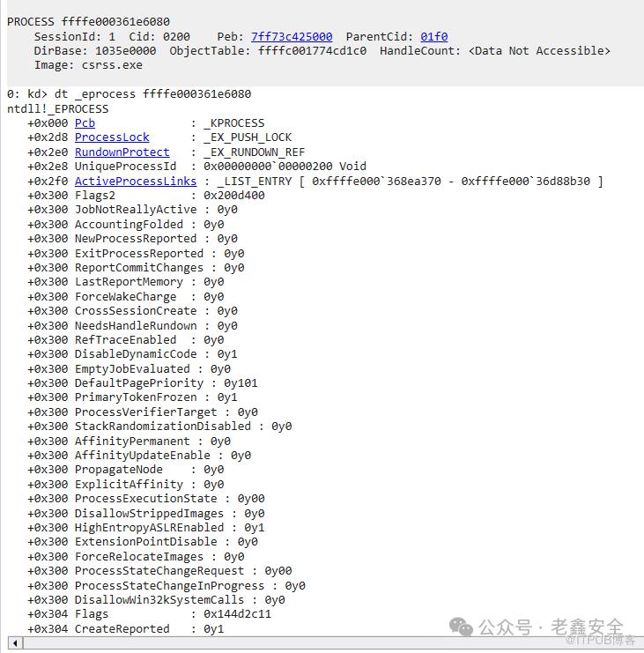
Task: Select the ProcessExecutionState 0y00 row
Action: pyautogui.click(x=145, y=499)
